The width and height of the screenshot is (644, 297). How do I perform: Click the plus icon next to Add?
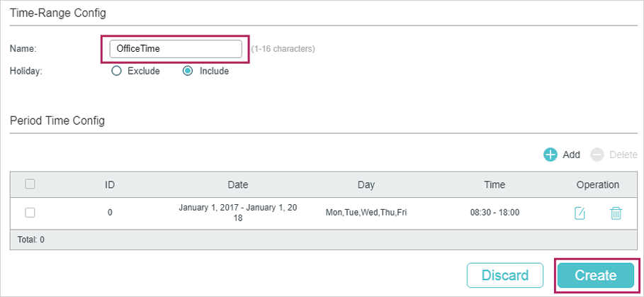pos(550,155)
